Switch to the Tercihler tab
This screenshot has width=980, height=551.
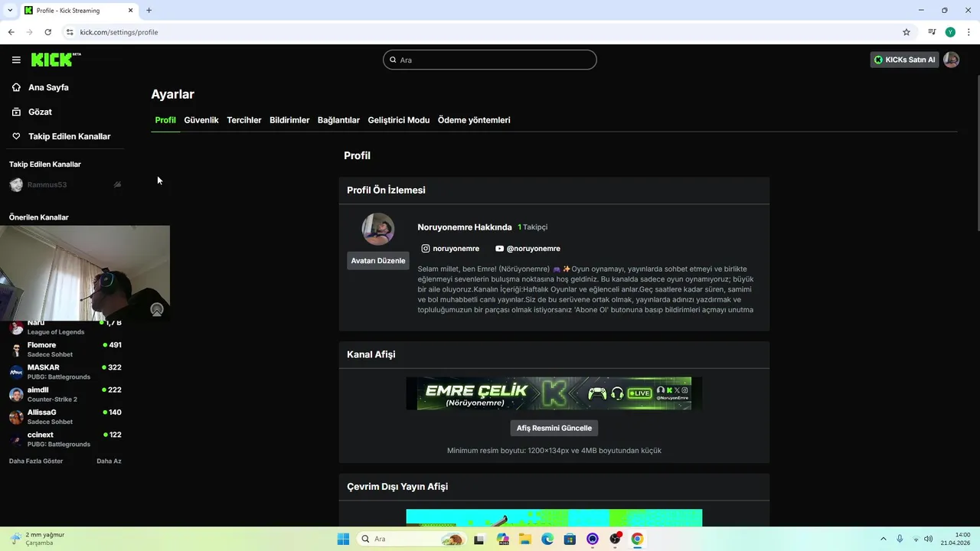coord(244,120)
